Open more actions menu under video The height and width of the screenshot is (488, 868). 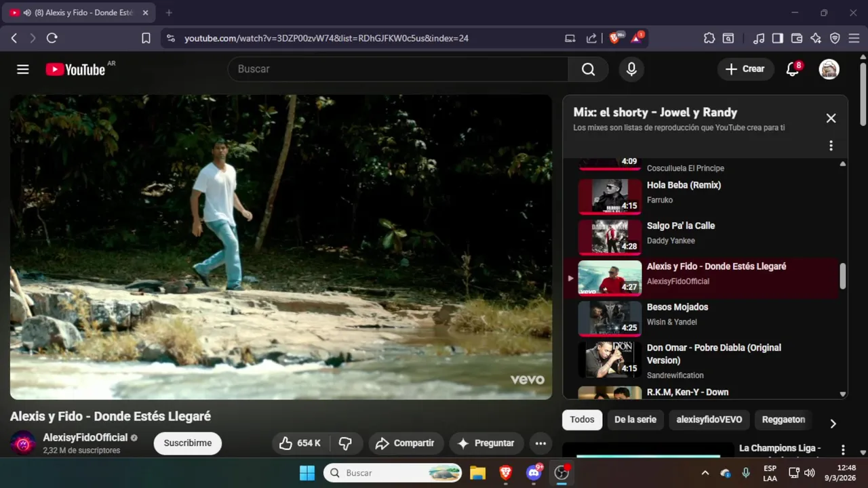pos(540,443)
